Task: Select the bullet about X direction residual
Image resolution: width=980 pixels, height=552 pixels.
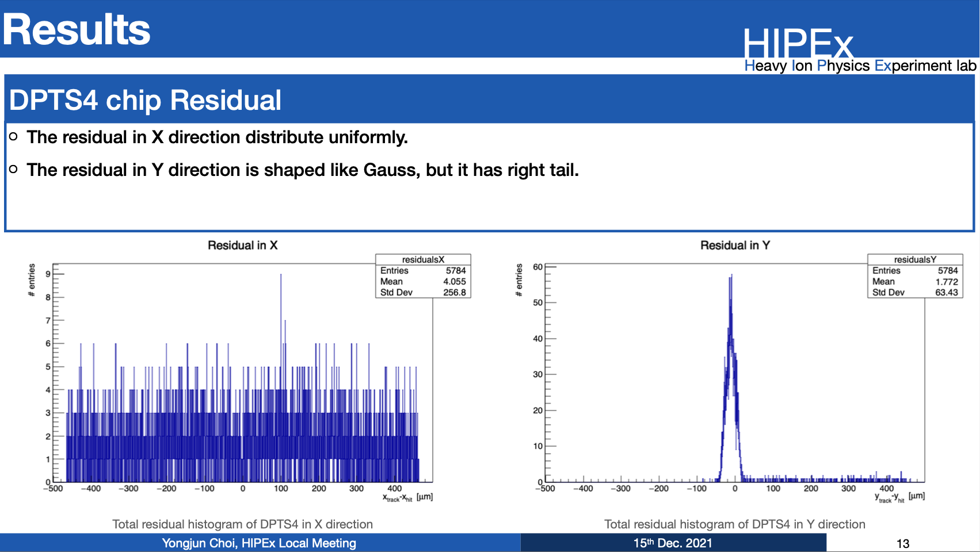Action: click(x=217, y=137)
